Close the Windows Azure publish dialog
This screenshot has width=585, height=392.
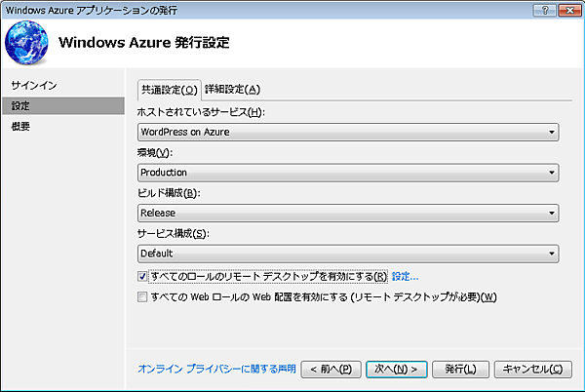567,9
